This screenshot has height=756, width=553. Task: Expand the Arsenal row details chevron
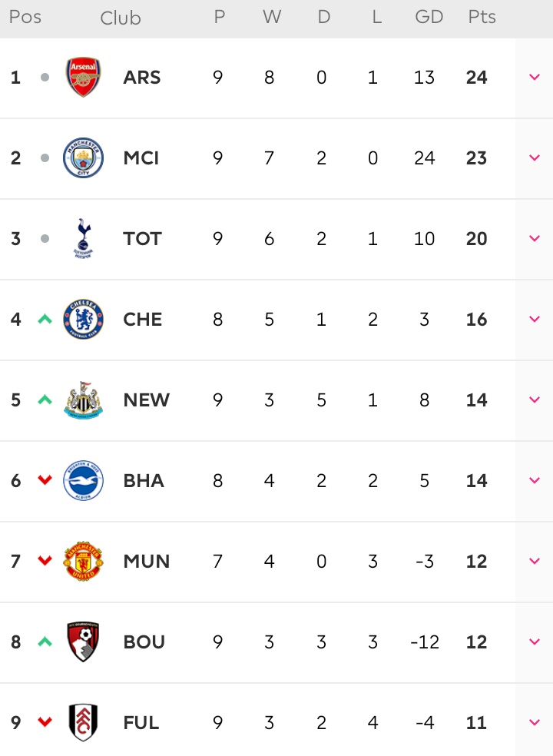535,77
